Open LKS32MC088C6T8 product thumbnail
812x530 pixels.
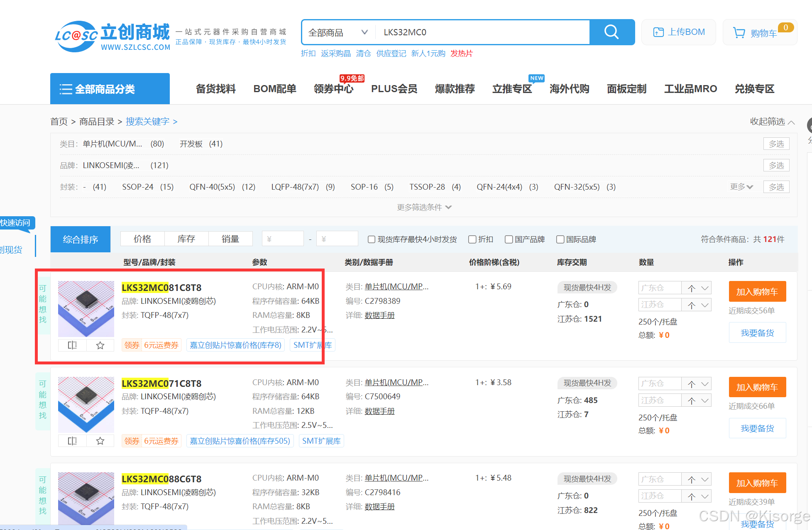point(86,498)
